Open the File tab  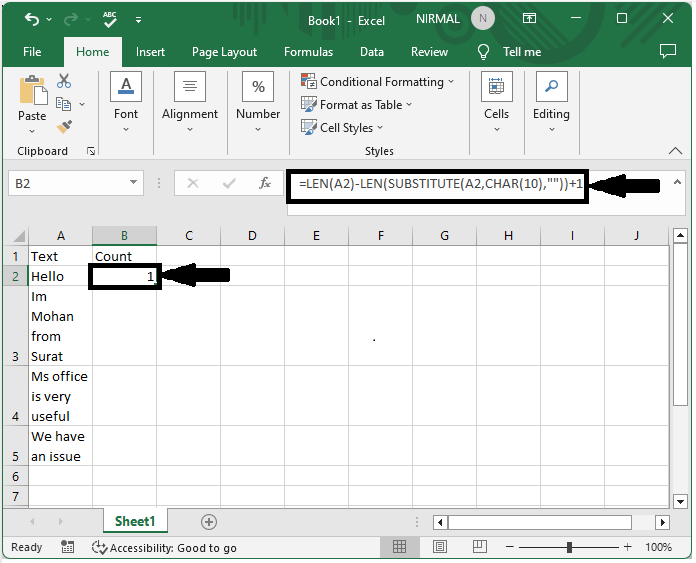[32, 52]
